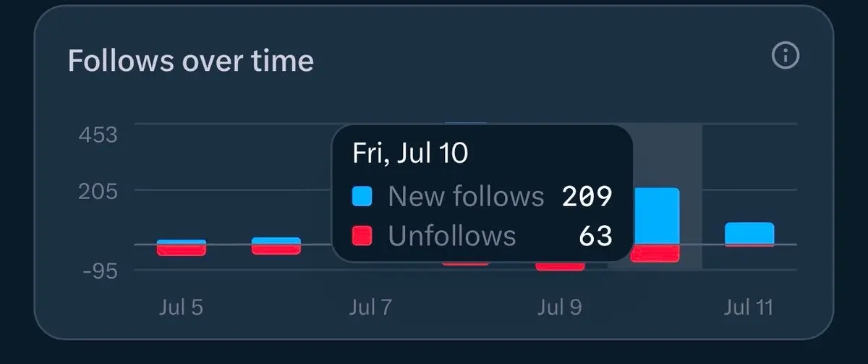Click the blue New follows legend square
868x364 pixels.
tap(362, 196)
